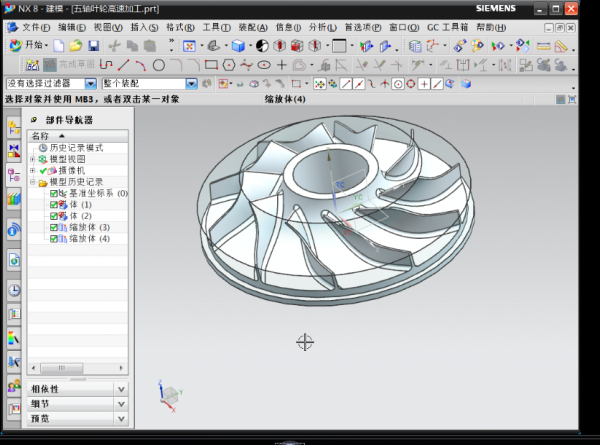Expand the 模型视图 tree node
This screenshot has height=445, width=600.
click(x=33, y=159)
